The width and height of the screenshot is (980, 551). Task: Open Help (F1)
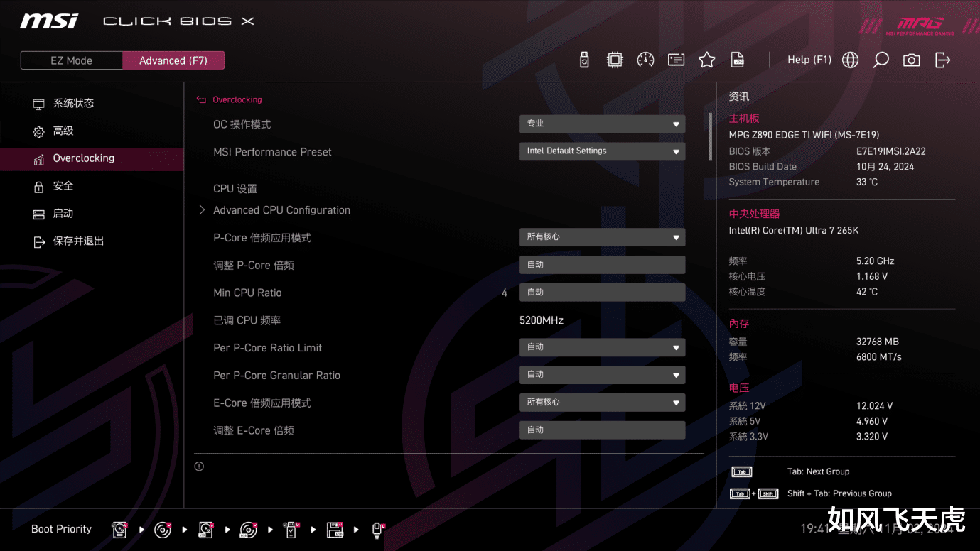[809, 60]
